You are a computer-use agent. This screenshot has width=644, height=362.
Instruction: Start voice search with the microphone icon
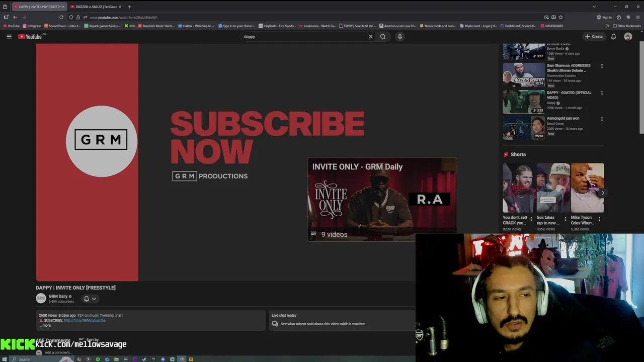(x=400, y=36)
